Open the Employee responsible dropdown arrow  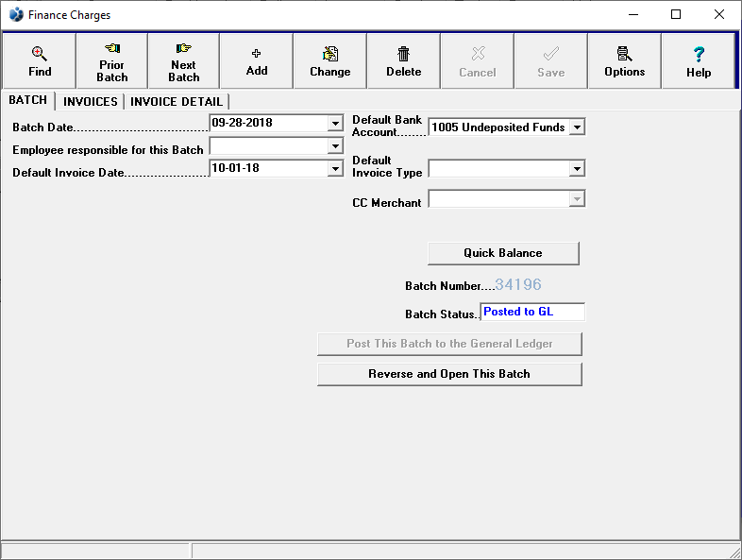point(335,146)
